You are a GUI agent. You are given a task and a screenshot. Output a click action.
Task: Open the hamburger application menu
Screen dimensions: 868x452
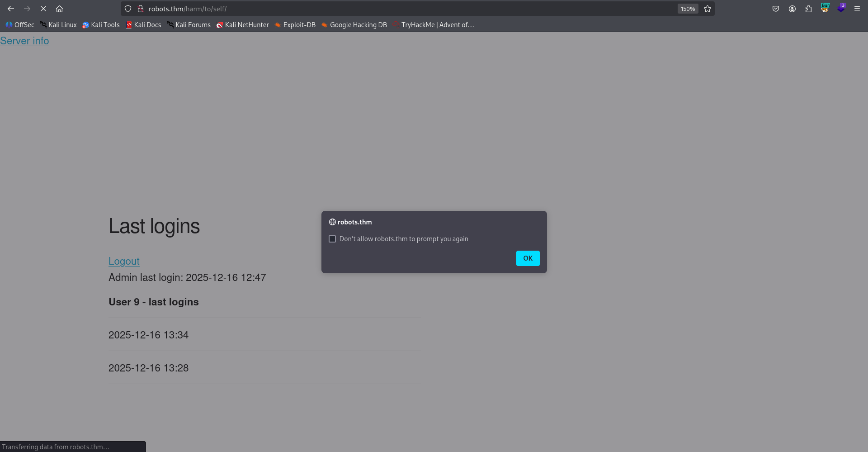[857, 9]
